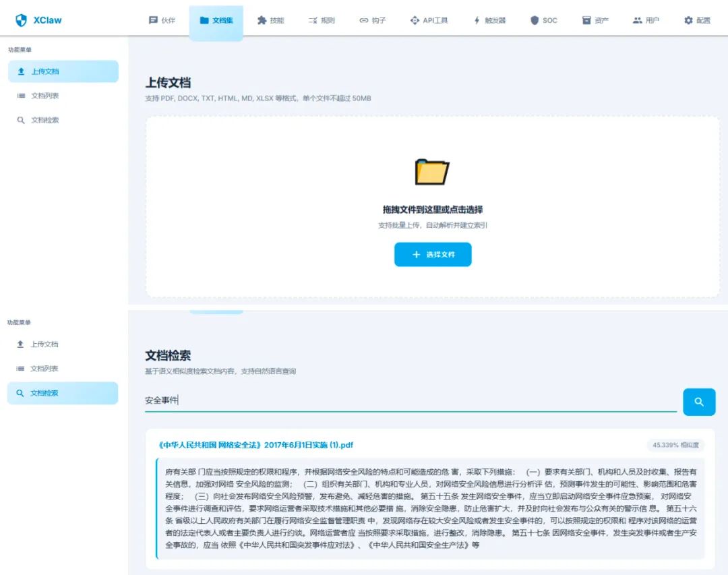728x575 pixels.
Task: Click 文档列表 in the lower sidebar
Action: coord(63,368)
